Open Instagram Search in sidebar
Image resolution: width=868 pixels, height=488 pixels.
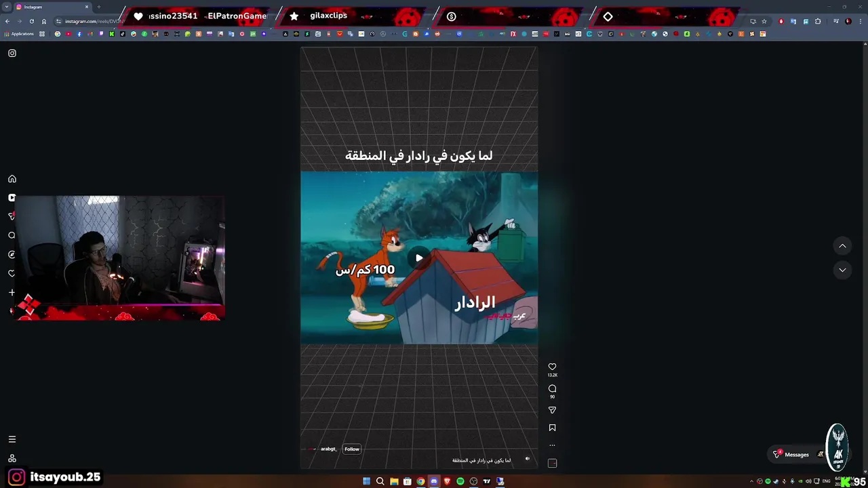(12, 235)
